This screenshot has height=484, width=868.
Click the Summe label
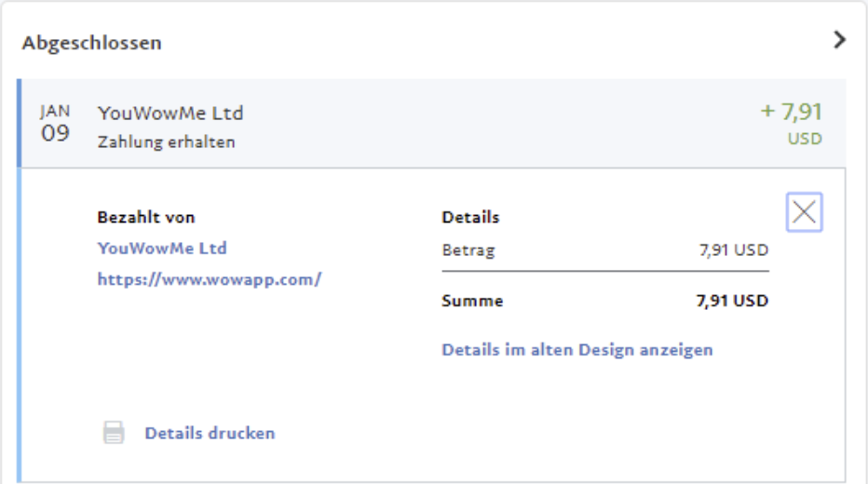[472, 301]
